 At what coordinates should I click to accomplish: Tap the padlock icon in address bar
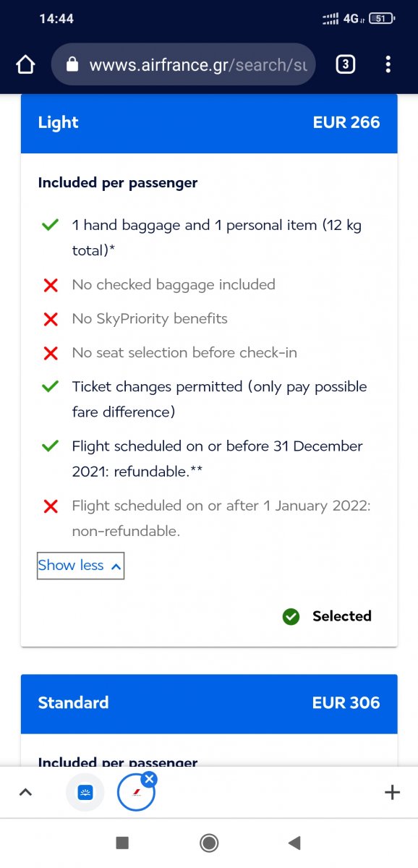click(x=72, y=65)
